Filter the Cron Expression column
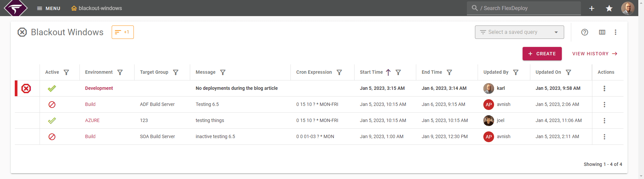Viewport: 644px width, 179px height. point(339,72)
